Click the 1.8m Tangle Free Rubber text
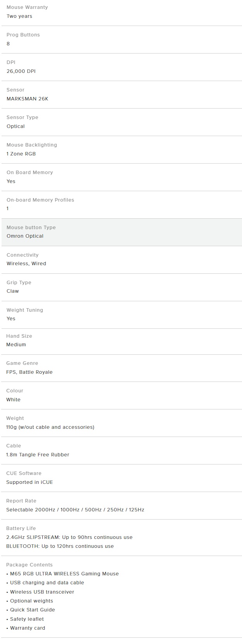This screenshot has width=242, height=644. 38,455
